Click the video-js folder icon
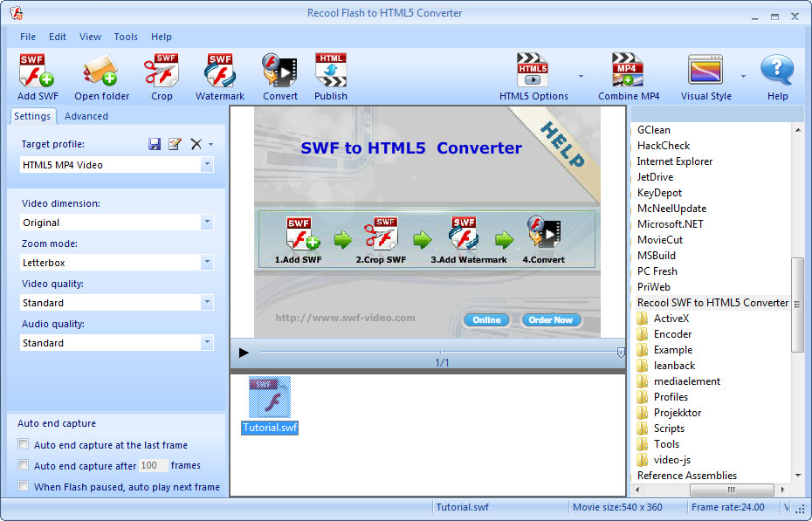The width and height of the screenshot is (812, 521). click(642, 459)
